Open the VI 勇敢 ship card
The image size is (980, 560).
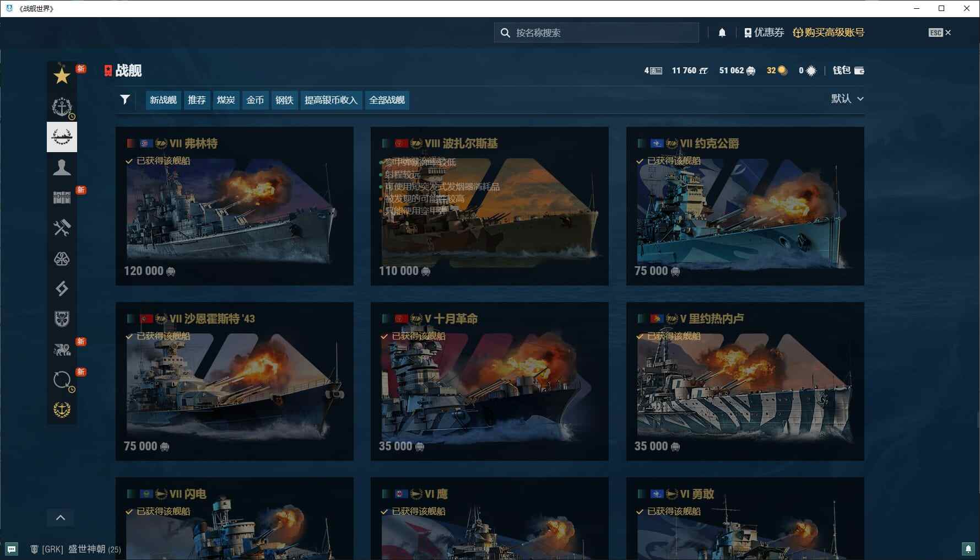(745, 519)
